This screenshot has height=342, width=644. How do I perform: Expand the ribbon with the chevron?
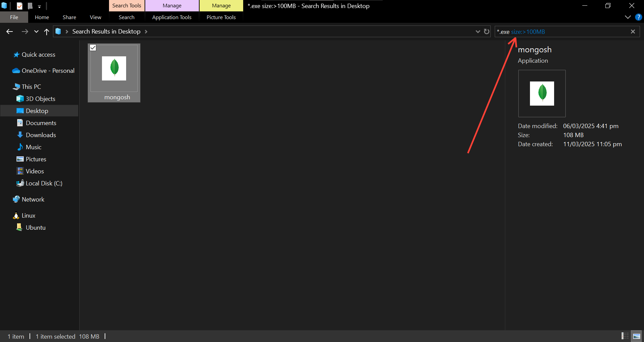(628, 17)
